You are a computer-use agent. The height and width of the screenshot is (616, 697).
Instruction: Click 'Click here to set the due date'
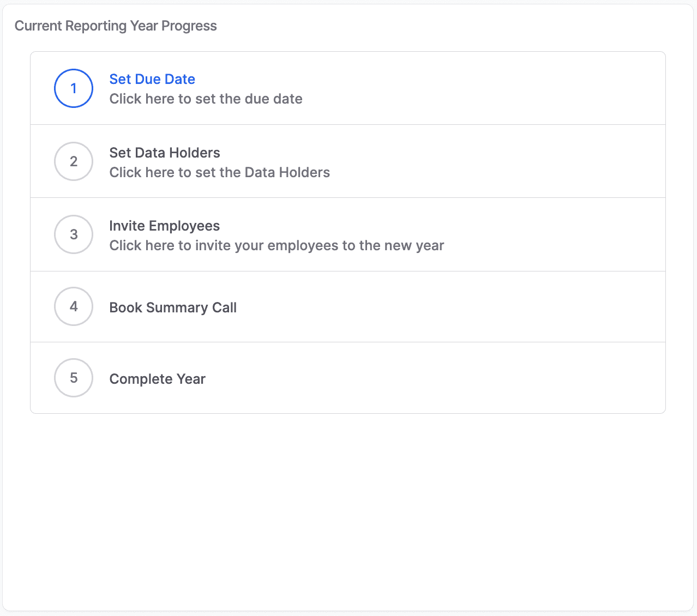[x=206, y=99]
